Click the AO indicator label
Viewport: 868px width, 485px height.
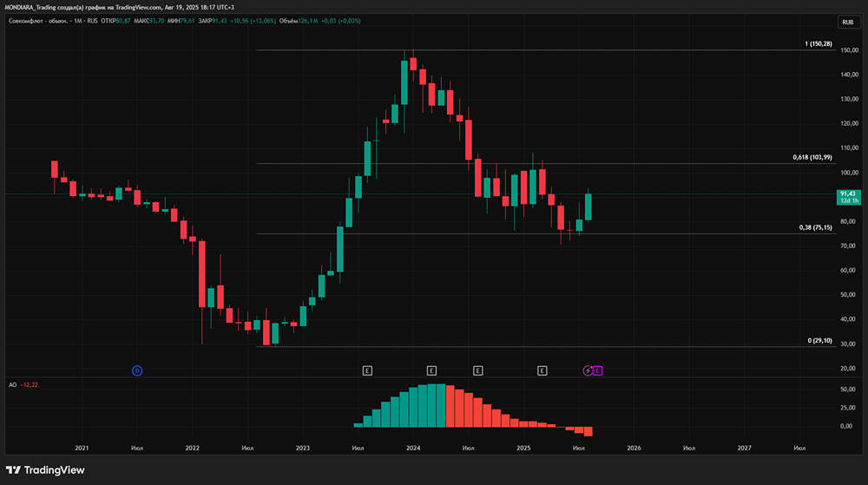click(12, 385)
